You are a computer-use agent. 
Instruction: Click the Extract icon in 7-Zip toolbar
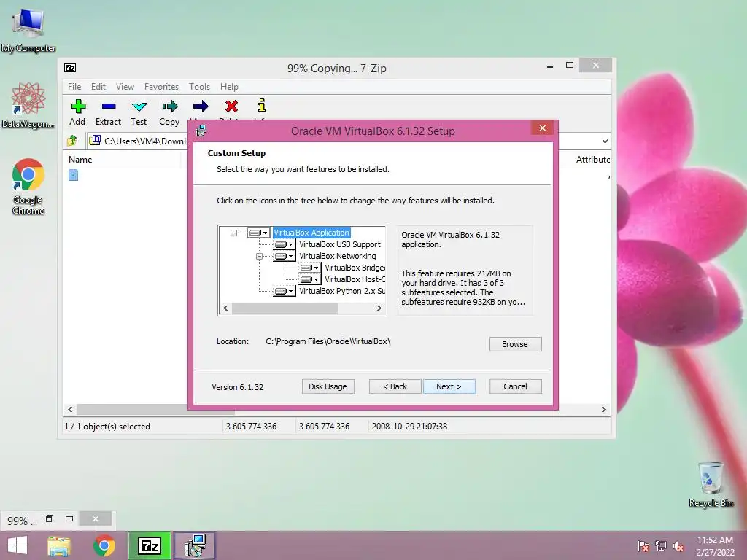tap(109, 106)
